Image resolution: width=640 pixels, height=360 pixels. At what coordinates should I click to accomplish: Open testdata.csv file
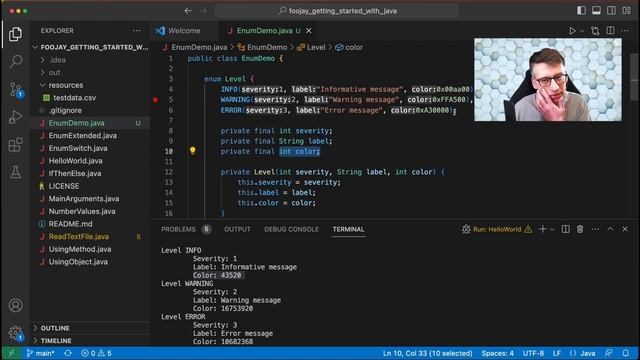click(x=91, y=98)
